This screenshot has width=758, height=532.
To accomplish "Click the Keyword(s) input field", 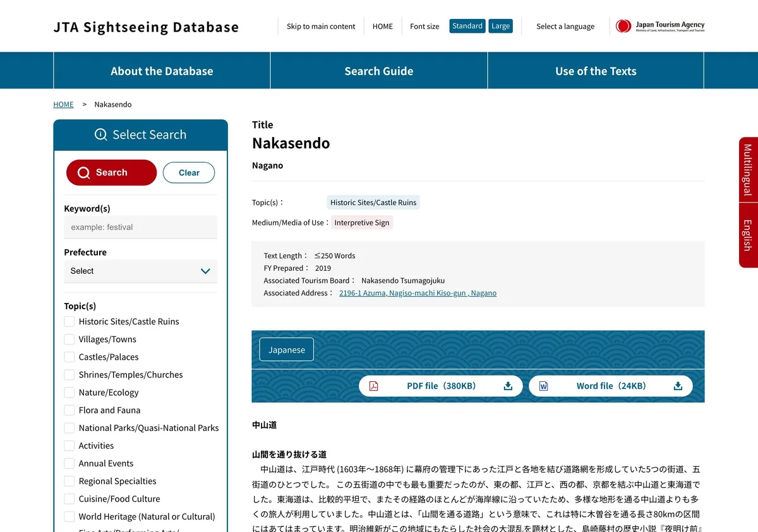I will tap(140, 227).
